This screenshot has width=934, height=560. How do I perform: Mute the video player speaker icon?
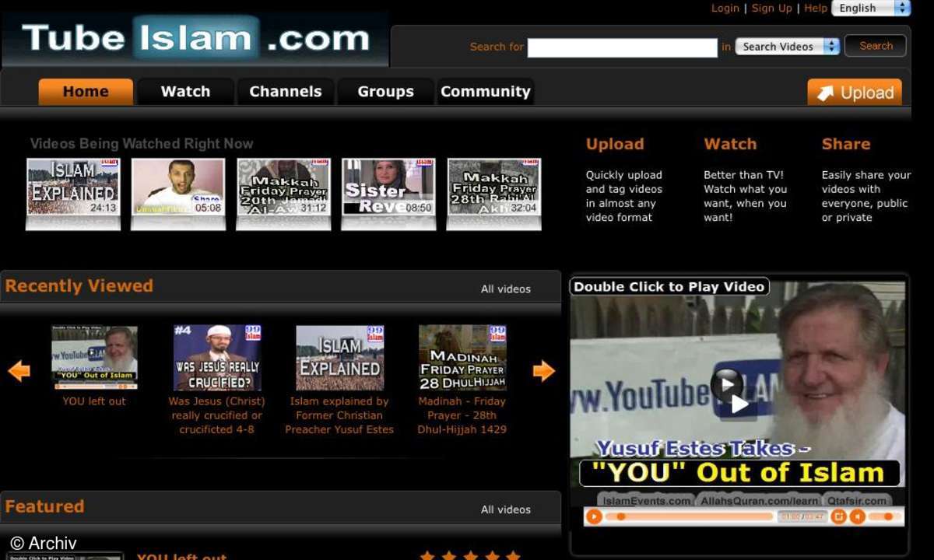(857, 516)
